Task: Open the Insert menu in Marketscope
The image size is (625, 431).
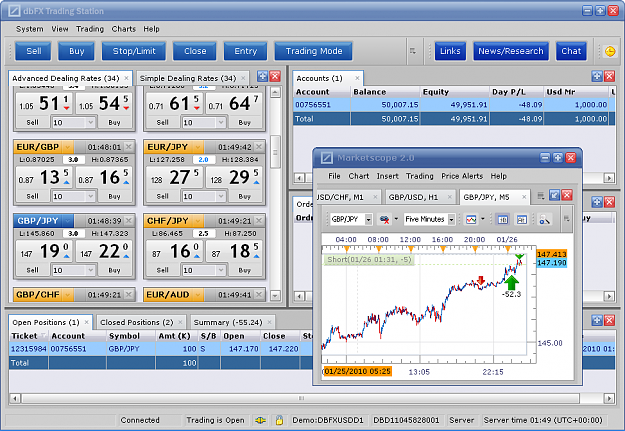Action: coord(387,176)
